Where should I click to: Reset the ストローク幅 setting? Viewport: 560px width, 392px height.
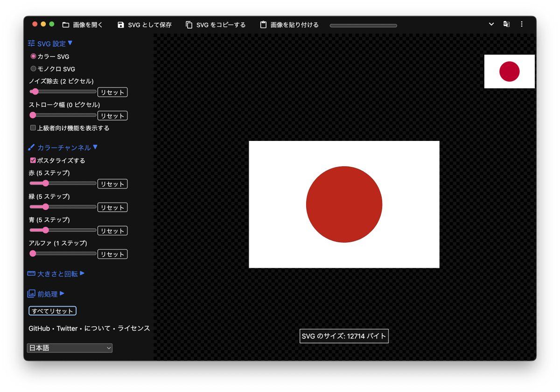[112, 116]
